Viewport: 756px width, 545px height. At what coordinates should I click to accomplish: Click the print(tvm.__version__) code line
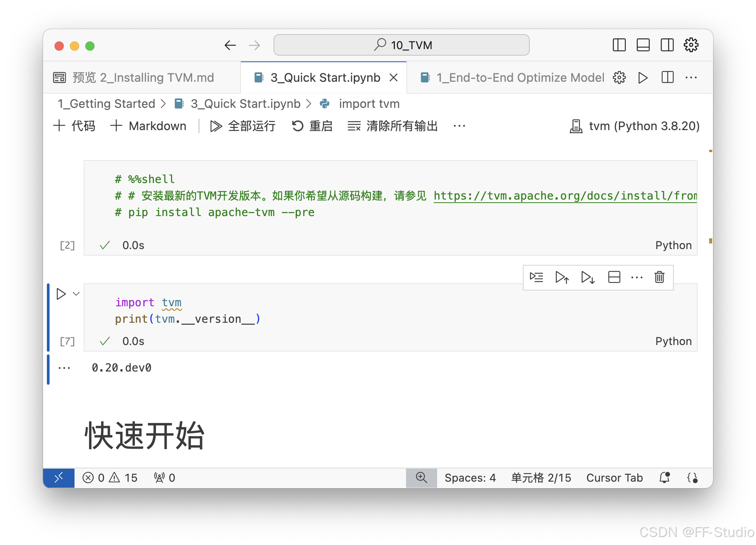187,319
